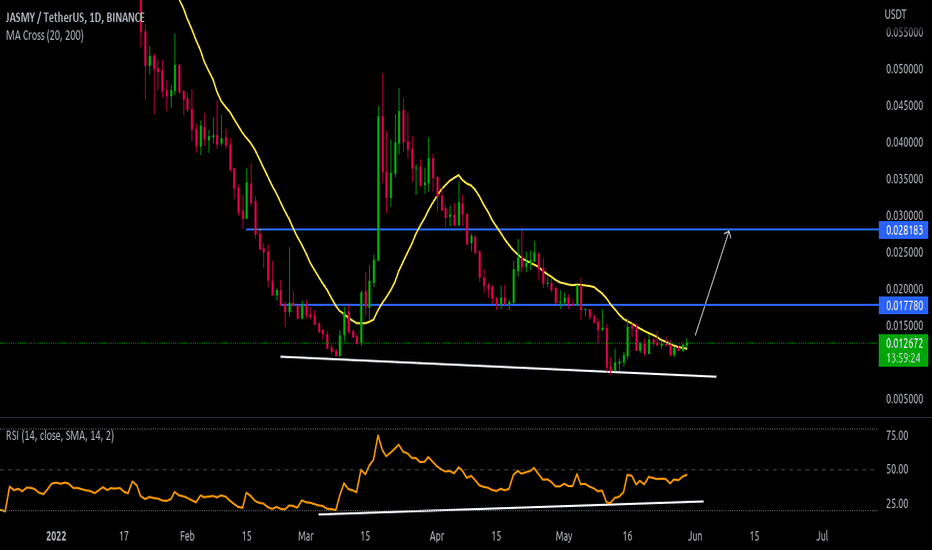Click the Mar label on time axis
Screen dimensions: 932x550
pos(305,536)
